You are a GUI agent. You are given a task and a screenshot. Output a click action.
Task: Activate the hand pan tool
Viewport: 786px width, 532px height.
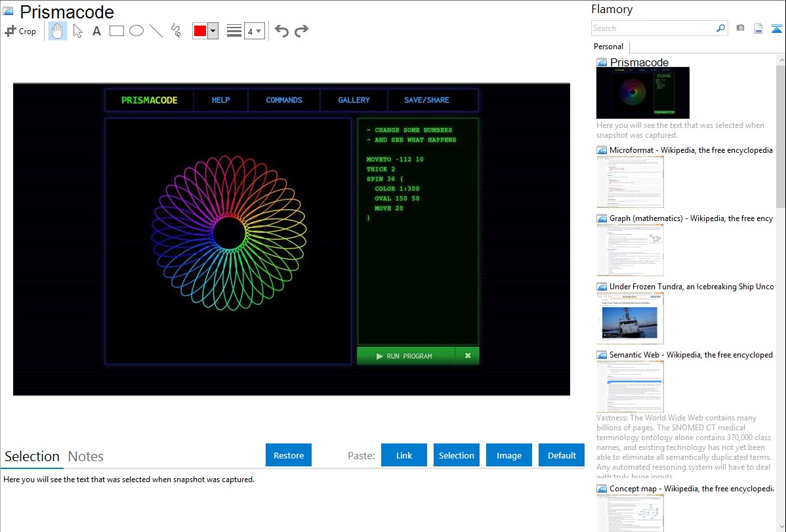[x=57, y=31]
